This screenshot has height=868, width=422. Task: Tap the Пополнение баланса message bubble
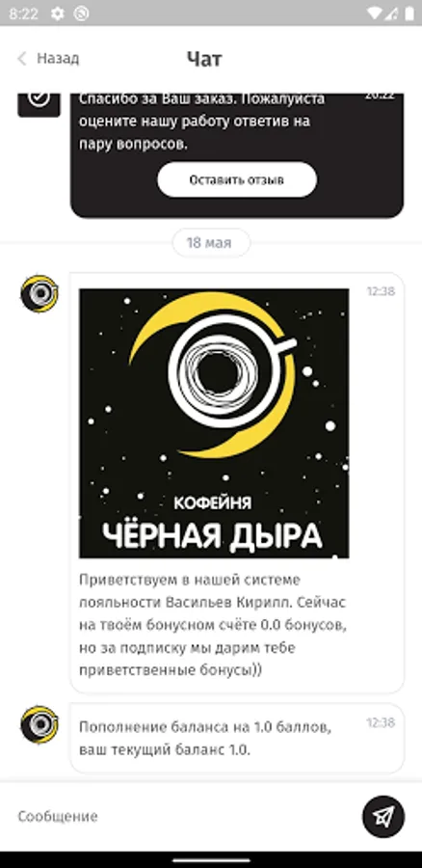point(237,738)
